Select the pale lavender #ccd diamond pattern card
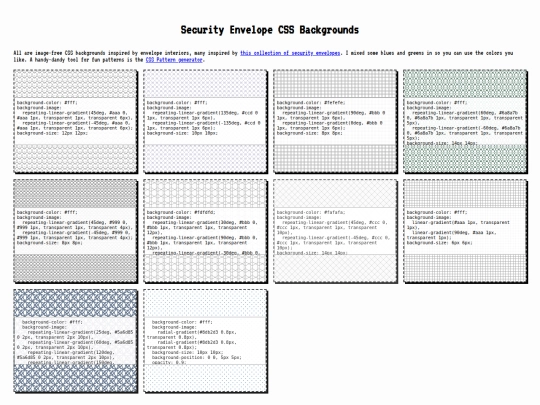This screenshot has width=540, height=405. pyautogui.click(x=205, y=121)
